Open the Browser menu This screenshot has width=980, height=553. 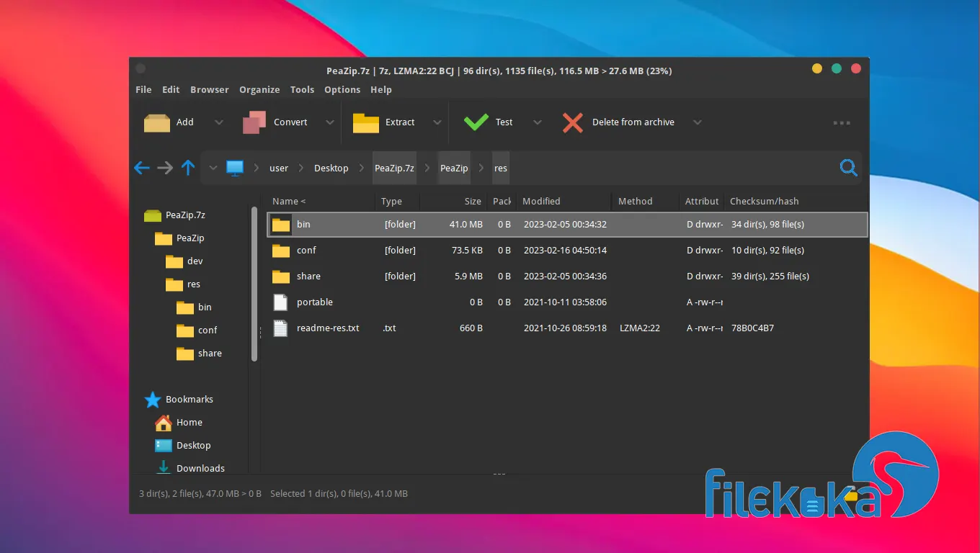(210, 89)
